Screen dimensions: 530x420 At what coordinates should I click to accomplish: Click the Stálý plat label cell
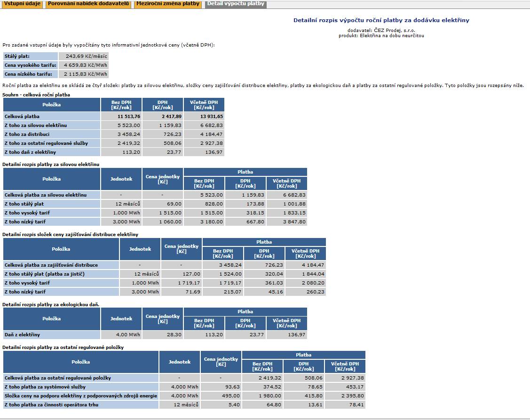pos(31,56)
